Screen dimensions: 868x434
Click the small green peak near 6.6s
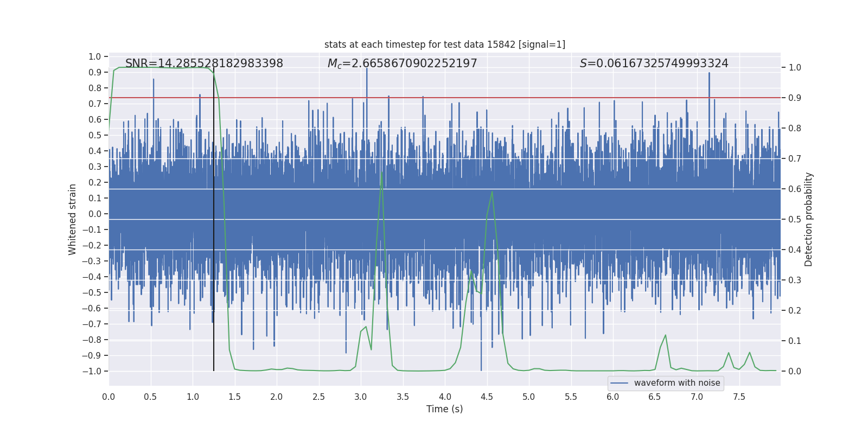[665, 336]
